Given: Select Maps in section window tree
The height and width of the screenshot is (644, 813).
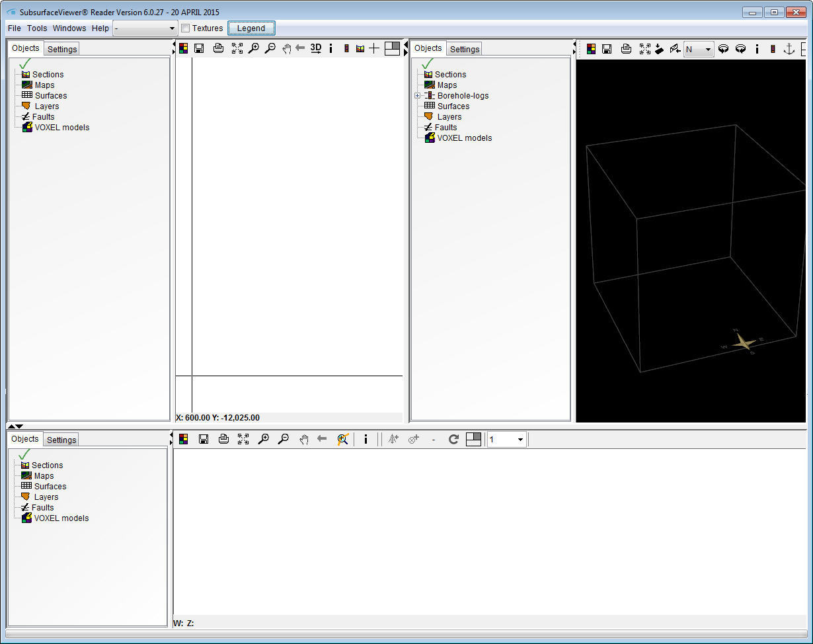Looking at the screenshot, I should (44, 476).
